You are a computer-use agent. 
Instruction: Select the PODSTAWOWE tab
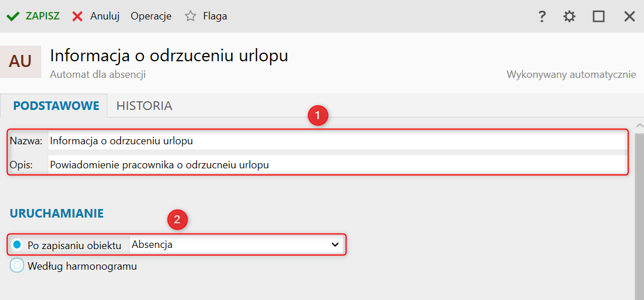coord(56,106)
